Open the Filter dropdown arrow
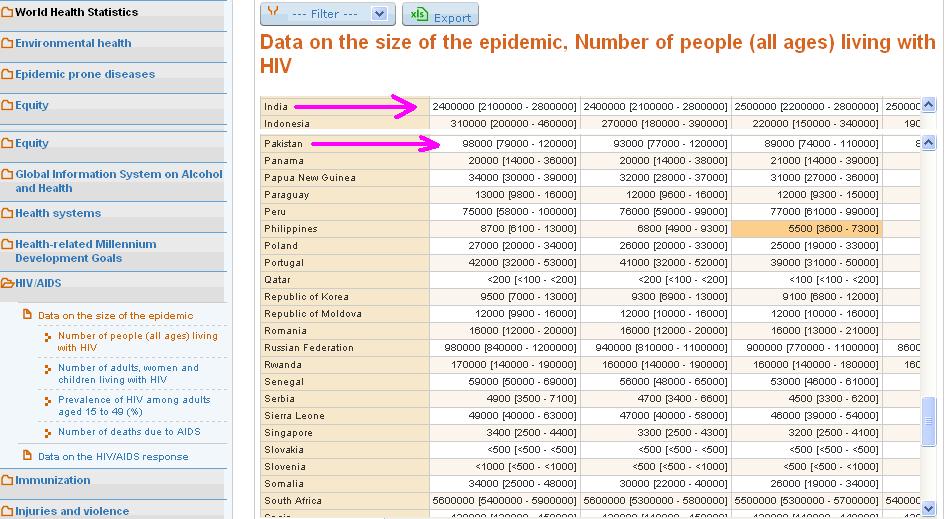This screenshot has width=950, height=519. 378,14
